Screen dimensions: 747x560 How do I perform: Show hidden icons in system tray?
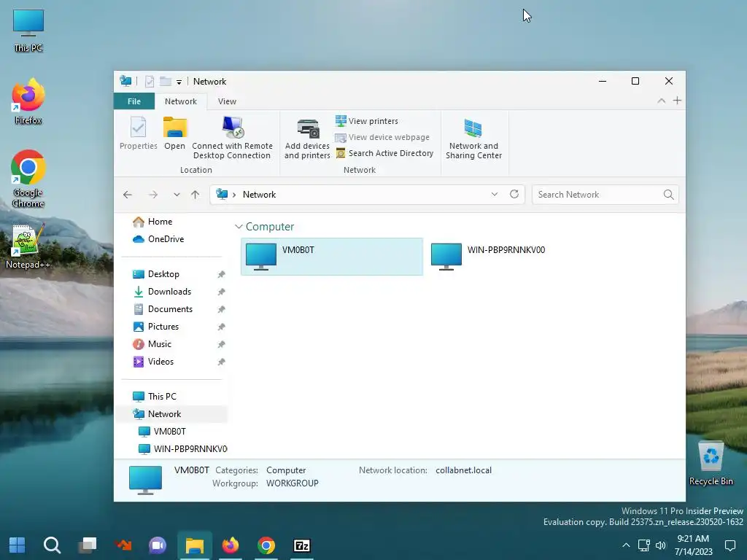coord(626,545)
